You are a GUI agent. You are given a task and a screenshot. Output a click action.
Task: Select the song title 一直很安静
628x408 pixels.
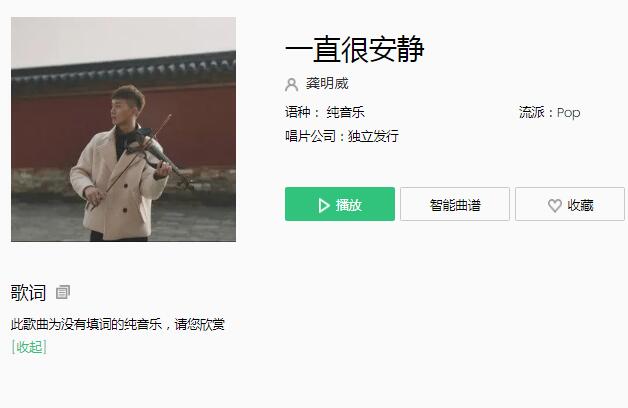[354, 49]
